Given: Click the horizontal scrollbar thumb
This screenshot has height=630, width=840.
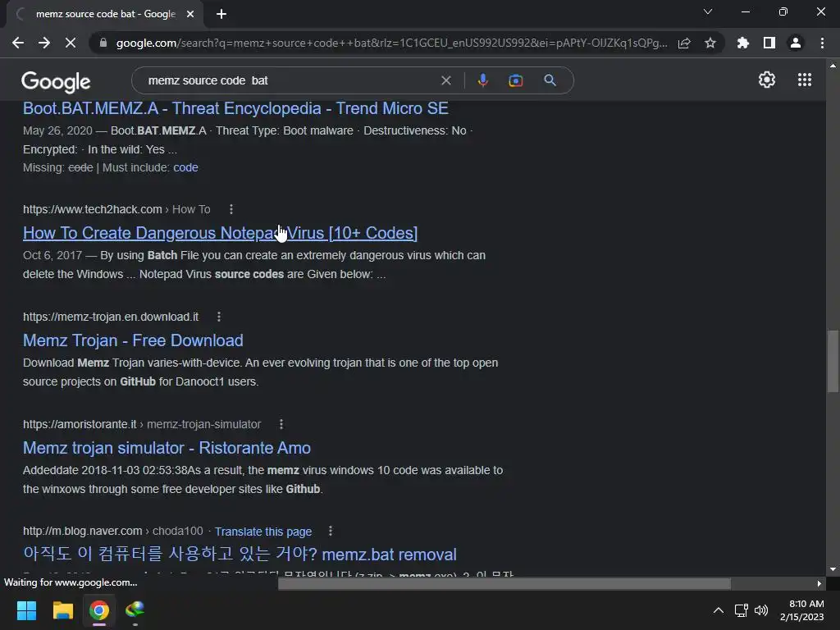Looking at the screenshot, I should click(x=504, y=583).
